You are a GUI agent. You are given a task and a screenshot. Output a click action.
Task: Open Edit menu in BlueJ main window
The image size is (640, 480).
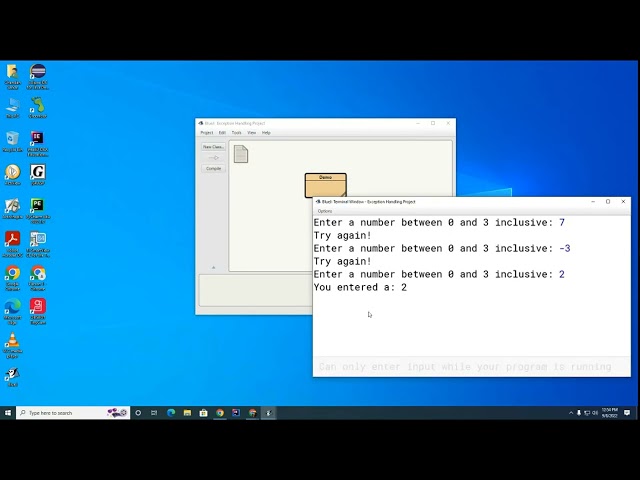coord(222,133)
